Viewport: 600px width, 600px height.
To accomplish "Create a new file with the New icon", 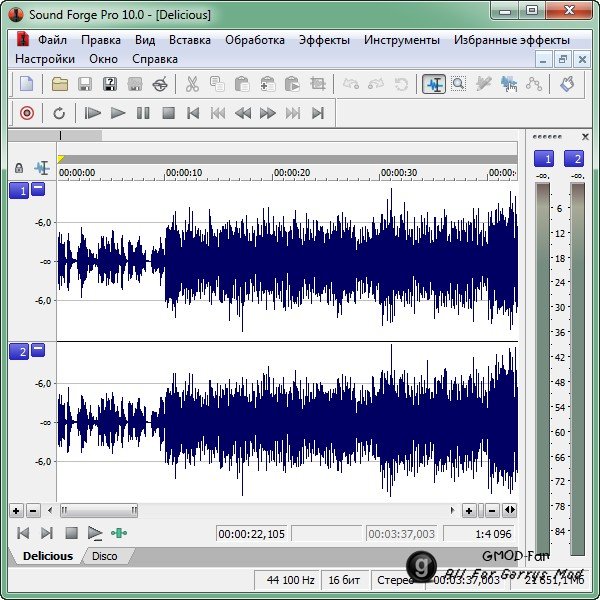I will [x=26, y=84].
